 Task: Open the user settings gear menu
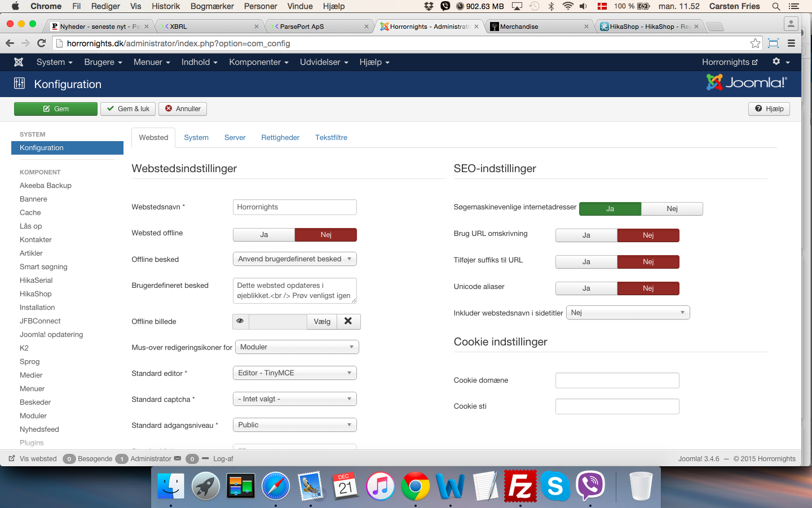(x=781, y=62)
